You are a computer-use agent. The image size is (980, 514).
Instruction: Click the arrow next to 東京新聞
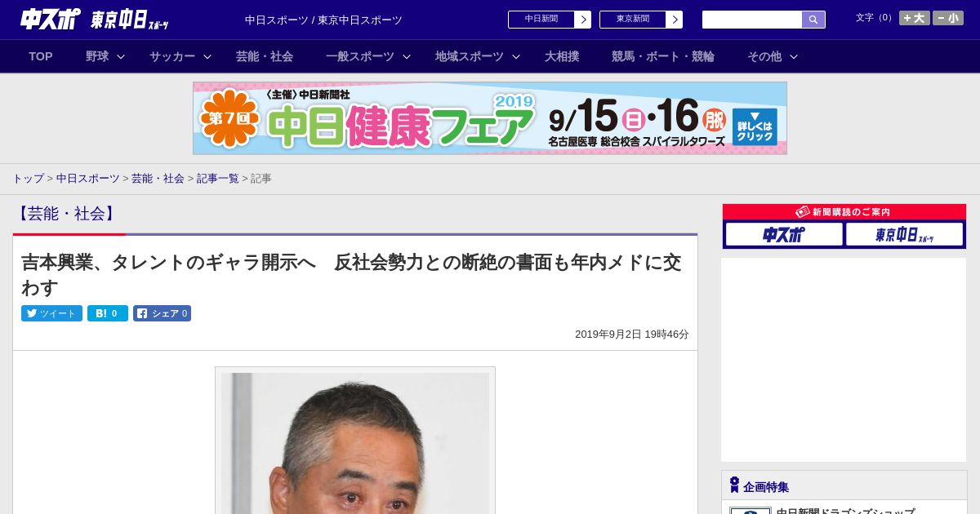tap(675, 20)
